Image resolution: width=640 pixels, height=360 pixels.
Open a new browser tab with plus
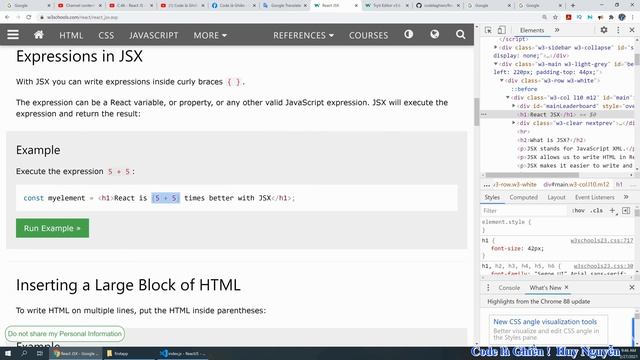tap(572, 5)
